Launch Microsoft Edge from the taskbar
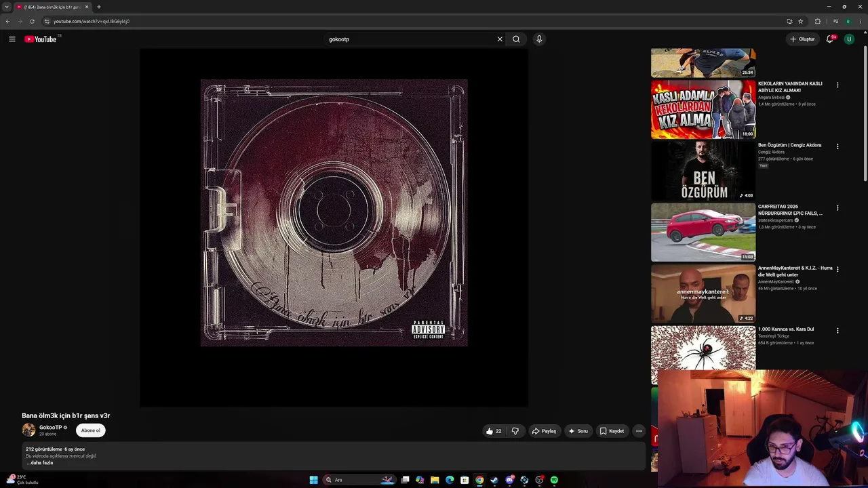The width and height of the screenshot is (868, 488). coord(450,480)
